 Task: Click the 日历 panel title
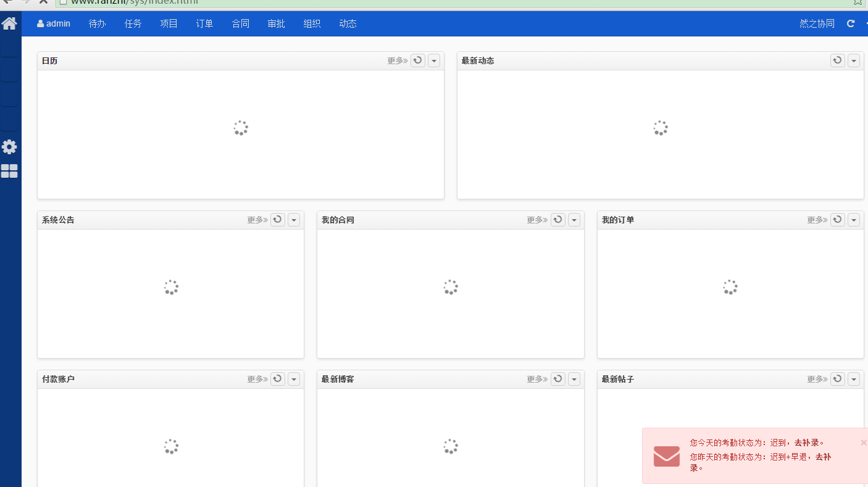[x=50, y=60]
